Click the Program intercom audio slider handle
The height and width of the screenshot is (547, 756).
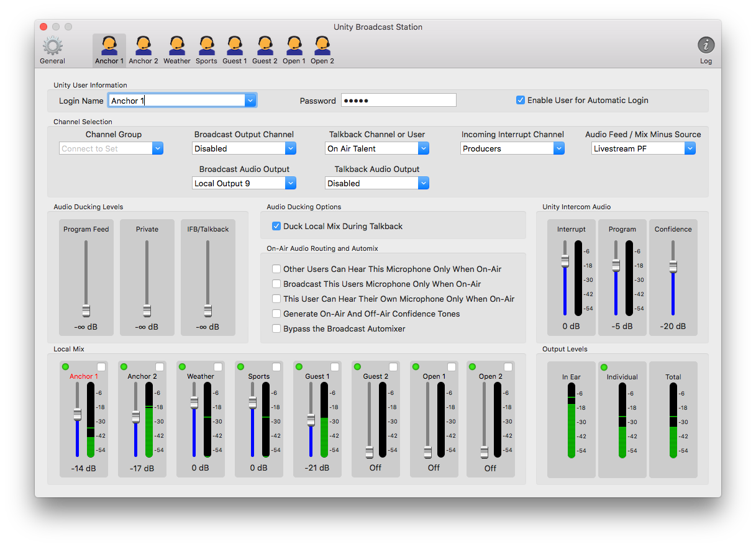(x=616, y=265)
